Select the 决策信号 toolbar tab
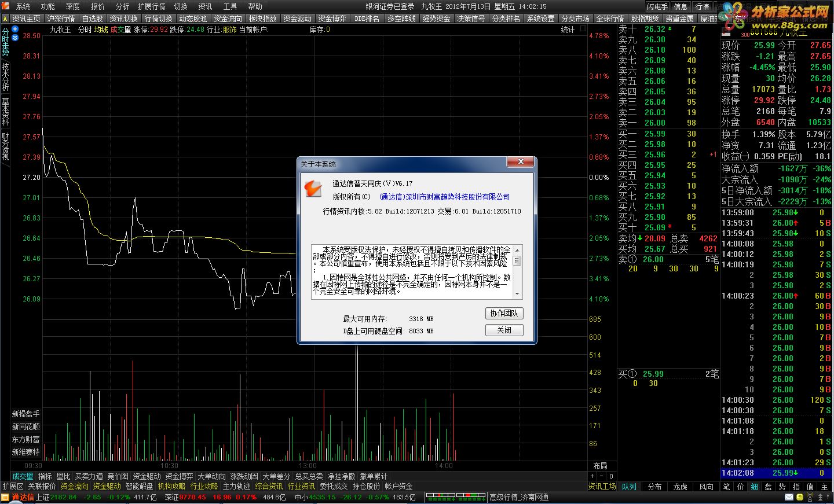This screenshot has height=504, width=834. (x=471, y=19)
